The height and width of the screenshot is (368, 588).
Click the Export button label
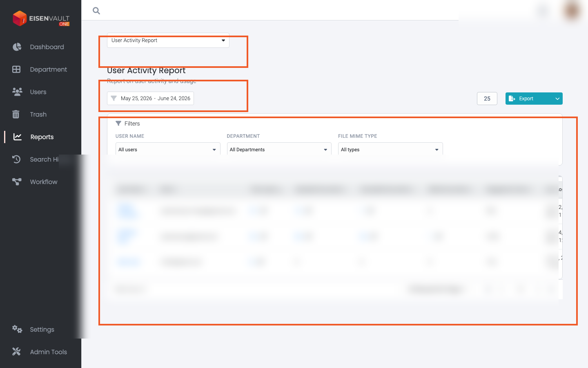point(526,99)
